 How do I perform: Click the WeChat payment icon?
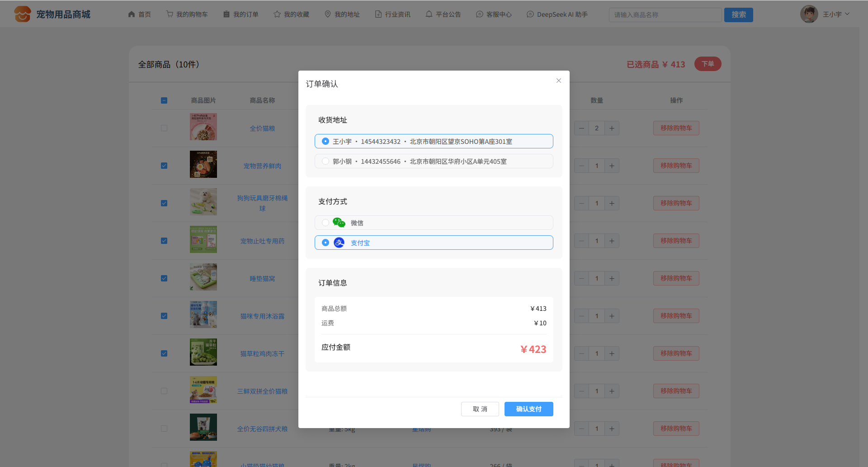coord(339,223)
